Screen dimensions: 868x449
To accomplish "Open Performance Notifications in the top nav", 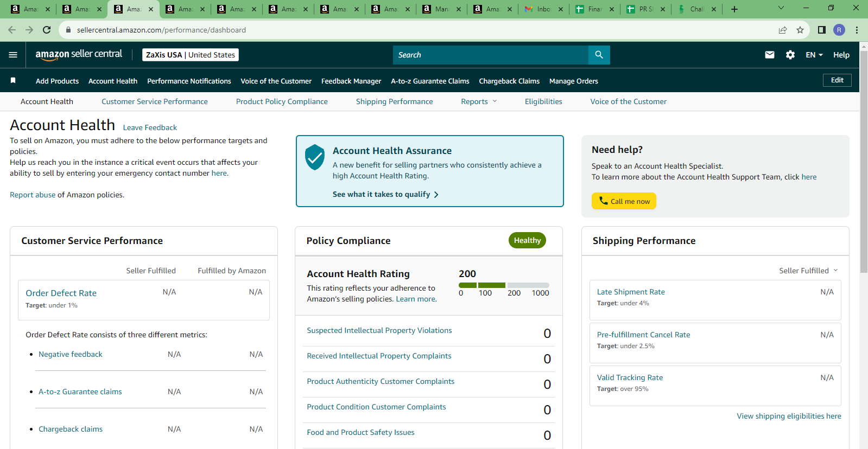I will pyautogui.click(x=189, y=81).
